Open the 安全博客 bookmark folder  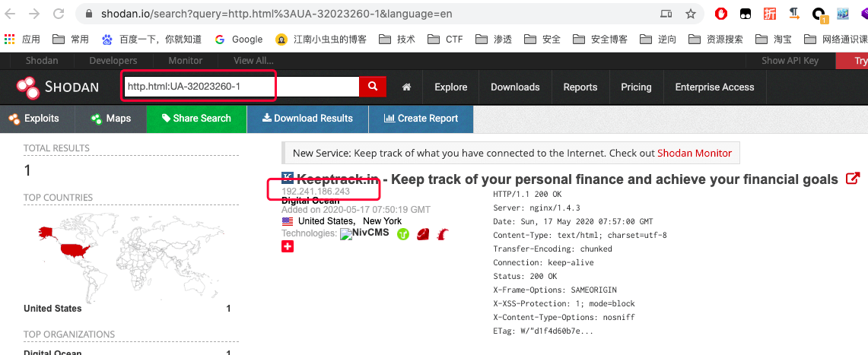click(600, 40)
